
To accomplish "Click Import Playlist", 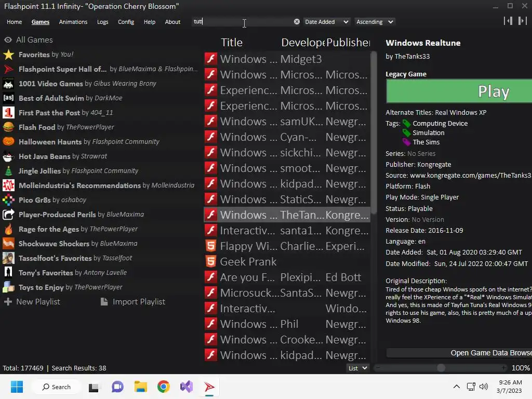I will [133, 302].
